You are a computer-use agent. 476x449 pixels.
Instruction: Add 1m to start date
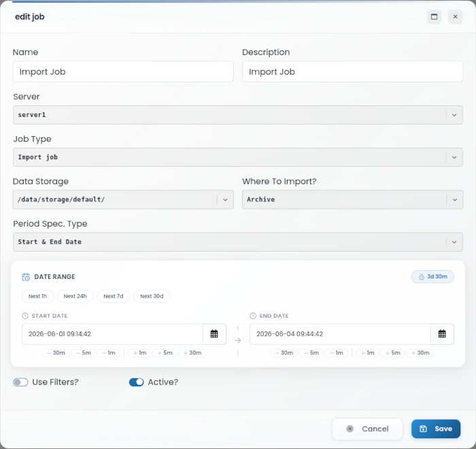coord(139,353)
